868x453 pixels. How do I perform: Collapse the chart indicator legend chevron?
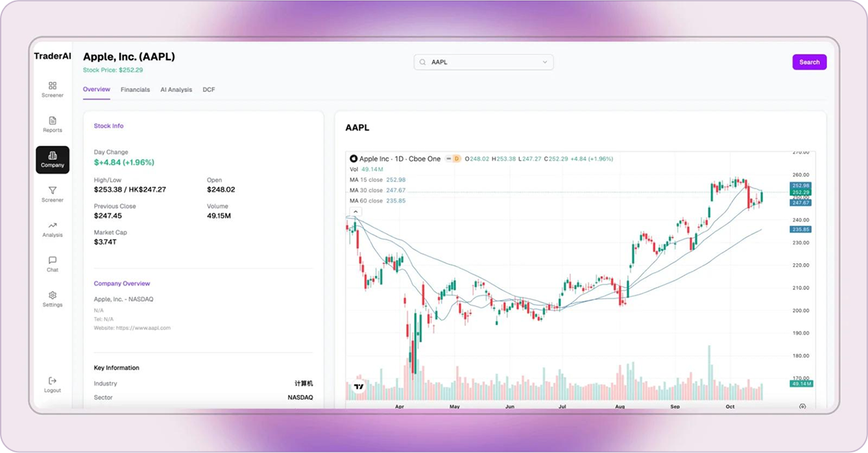(356, 211)
